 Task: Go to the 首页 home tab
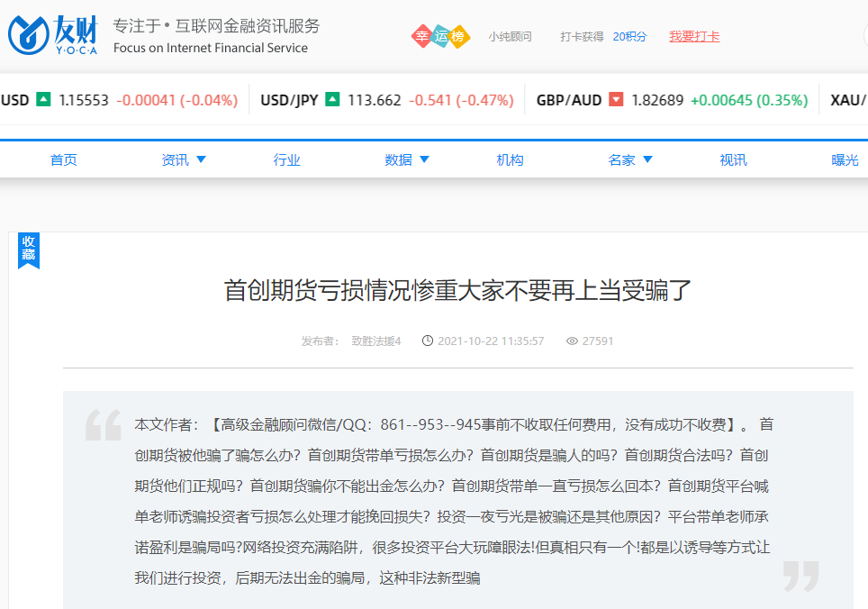[64, 160]
